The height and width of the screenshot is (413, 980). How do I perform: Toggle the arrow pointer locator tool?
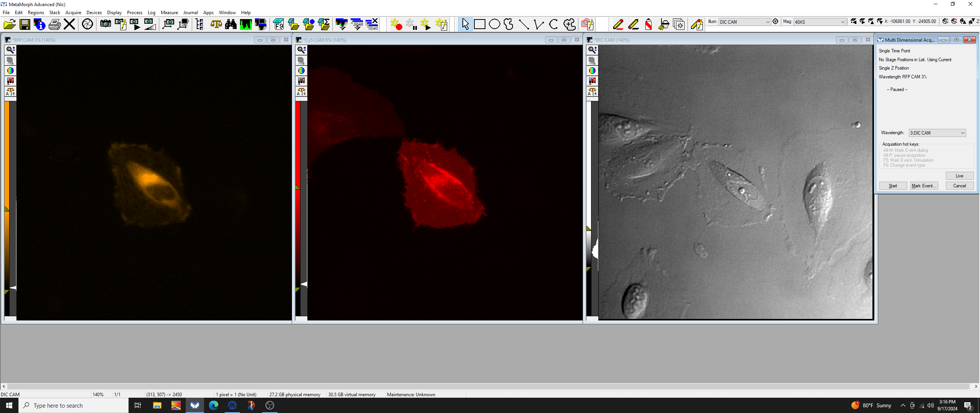[465, 24]
